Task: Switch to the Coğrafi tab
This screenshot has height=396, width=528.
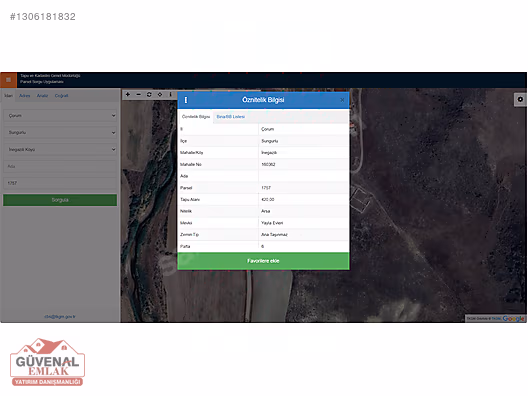Action: coord(61,96)
